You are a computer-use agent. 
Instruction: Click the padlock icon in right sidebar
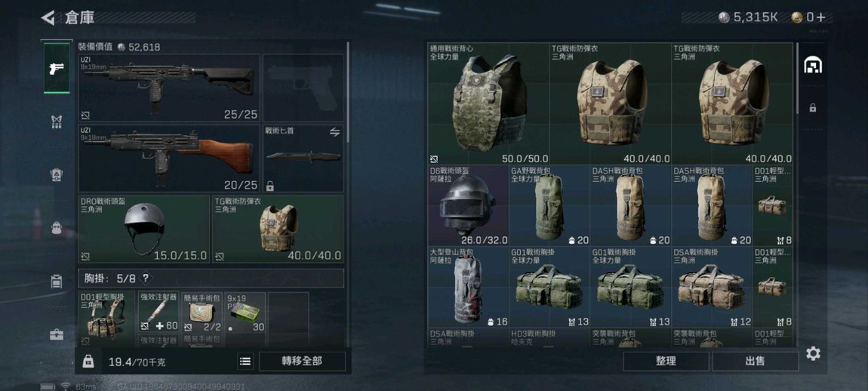813,108
